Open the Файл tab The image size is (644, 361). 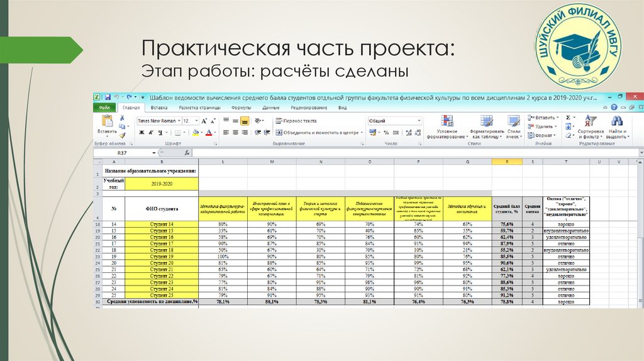(104, 108)
